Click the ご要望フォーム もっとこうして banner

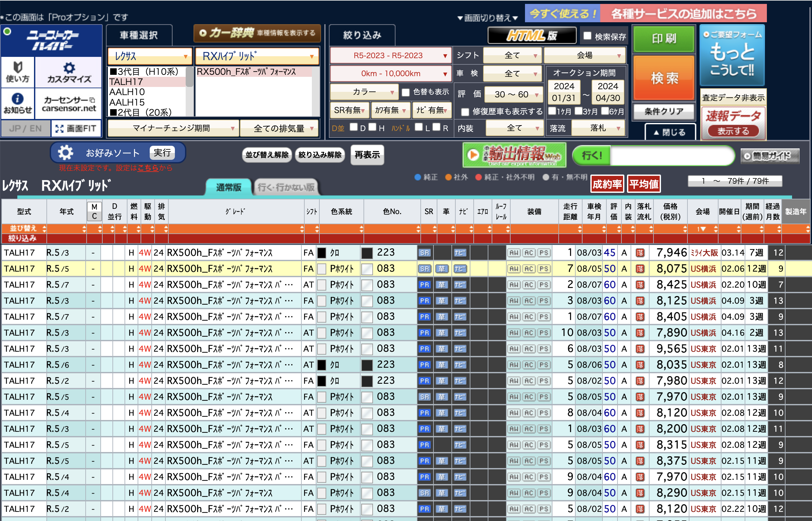pos(732,55)
